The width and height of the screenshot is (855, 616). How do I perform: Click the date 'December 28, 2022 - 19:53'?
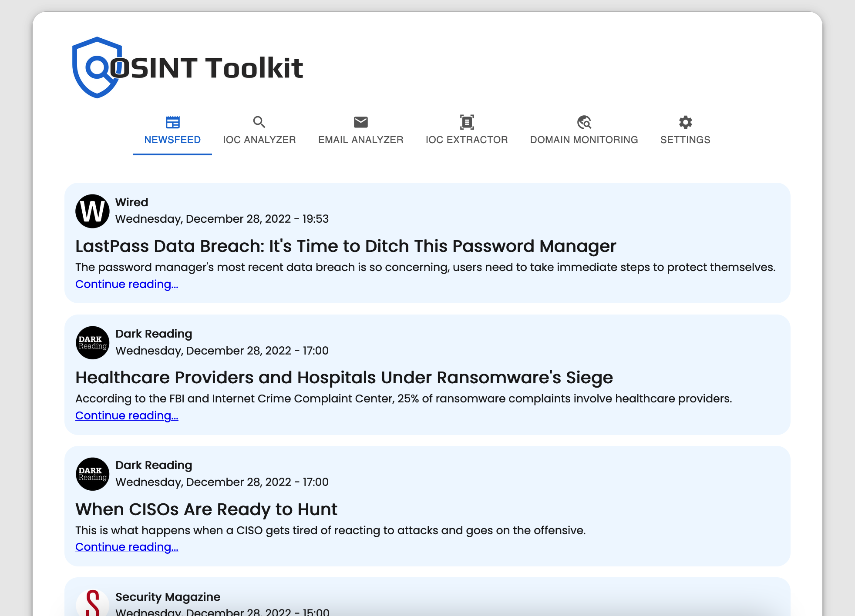pos(257,219)
